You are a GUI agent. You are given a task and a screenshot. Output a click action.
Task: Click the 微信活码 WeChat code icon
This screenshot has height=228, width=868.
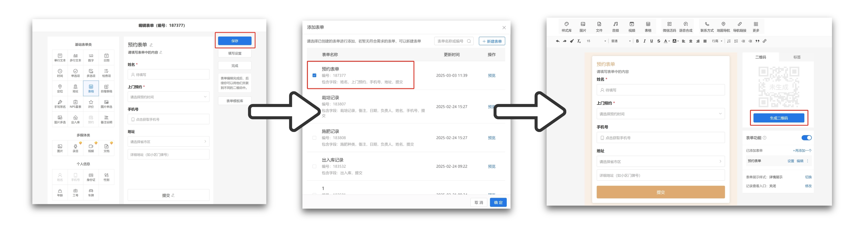(669, 26)
